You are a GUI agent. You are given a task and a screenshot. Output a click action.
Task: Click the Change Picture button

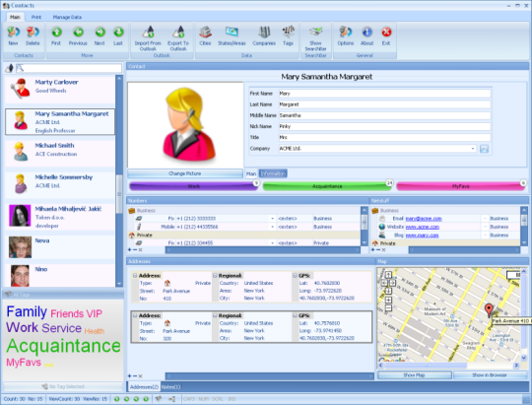(x=185, y=173)
